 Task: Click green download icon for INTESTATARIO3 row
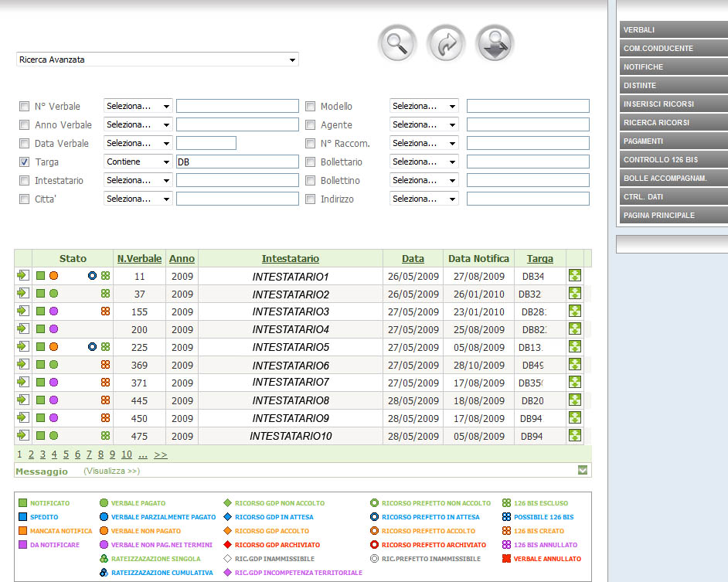(575, 311)
